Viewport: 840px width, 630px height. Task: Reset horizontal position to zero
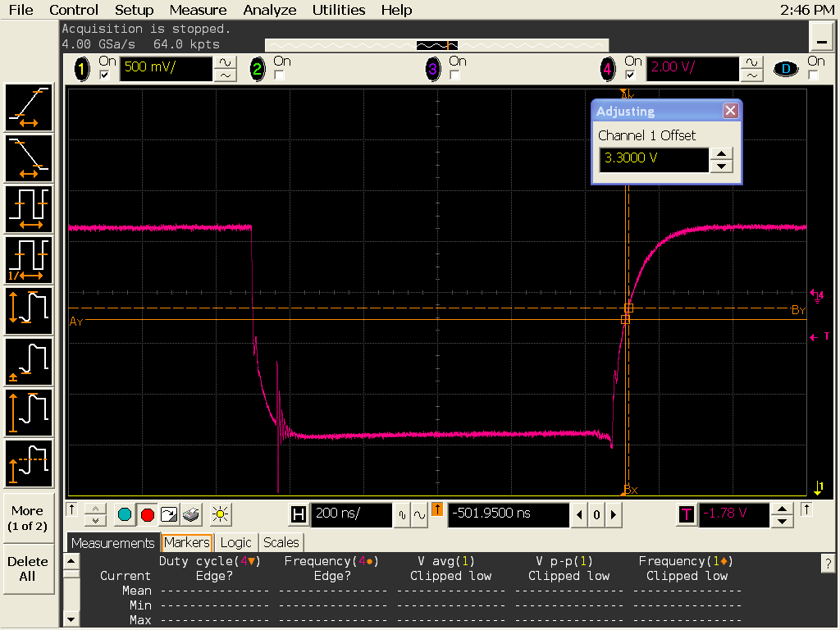pos(596,515)
